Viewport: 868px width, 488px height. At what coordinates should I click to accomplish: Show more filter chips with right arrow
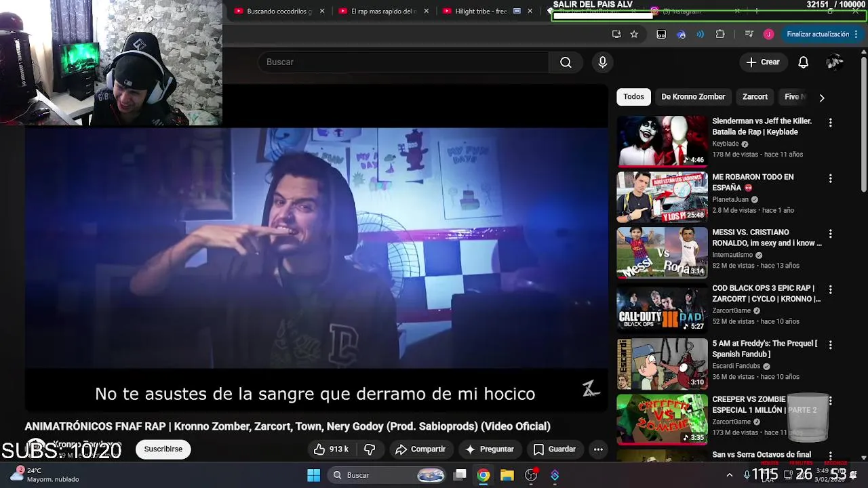821,98
